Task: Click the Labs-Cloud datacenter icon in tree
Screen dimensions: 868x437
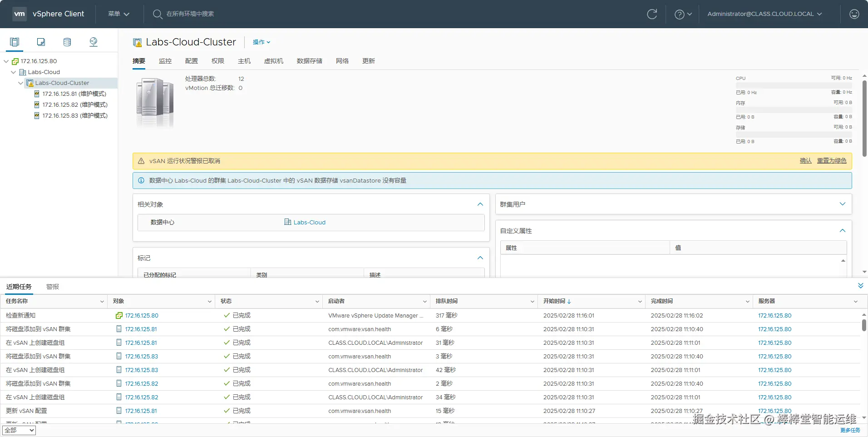Action: 22,72
